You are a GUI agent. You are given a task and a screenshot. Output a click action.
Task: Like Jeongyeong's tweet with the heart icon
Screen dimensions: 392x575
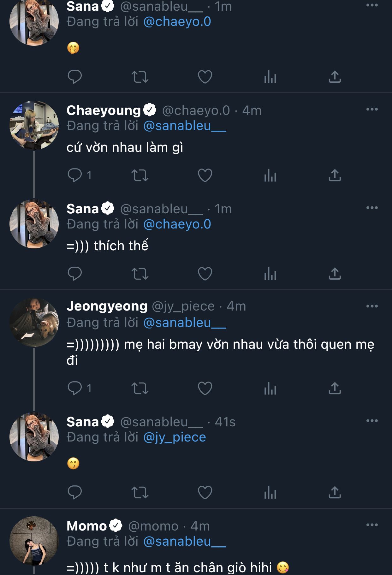[205, 388]
